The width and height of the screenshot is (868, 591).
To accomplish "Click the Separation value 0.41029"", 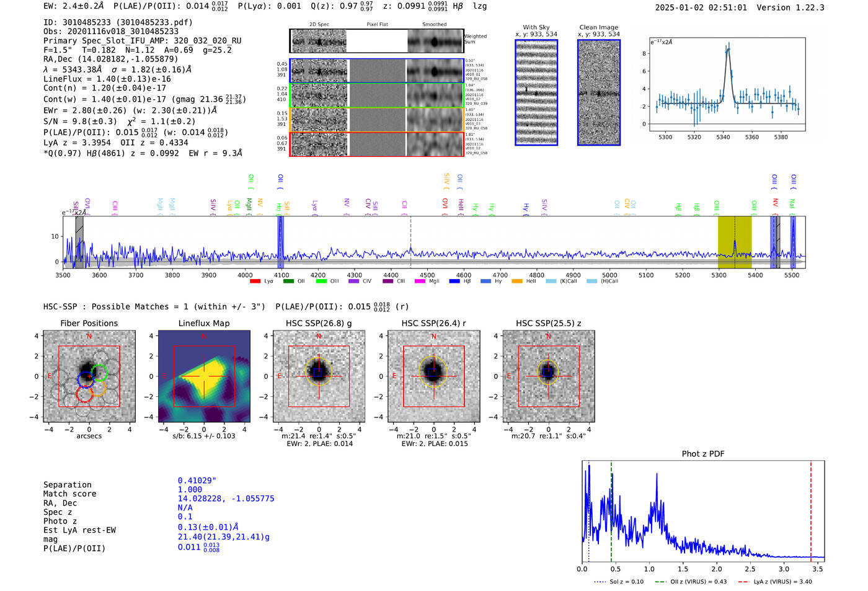I will [197, 481].
